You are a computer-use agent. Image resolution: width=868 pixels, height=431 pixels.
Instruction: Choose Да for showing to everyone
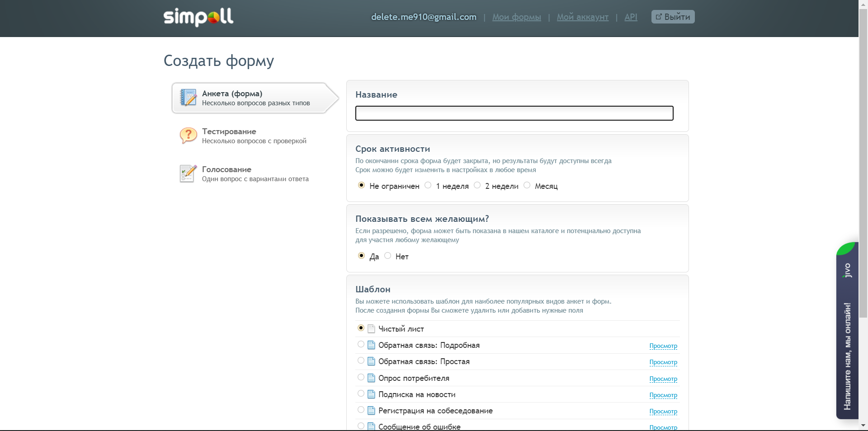(x=361, y=256)
